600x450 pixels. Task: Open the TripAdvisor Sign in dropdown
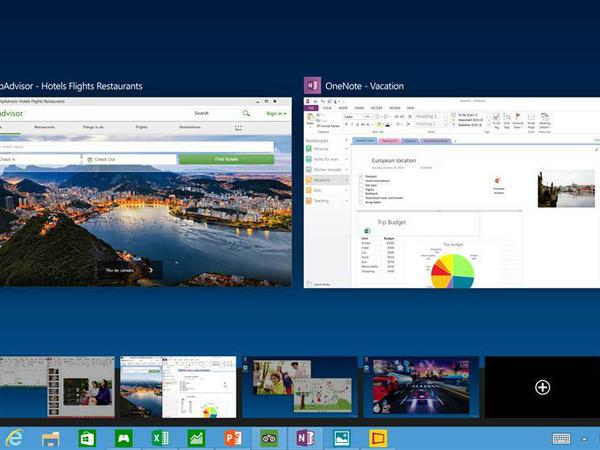(x=276, y=114)
